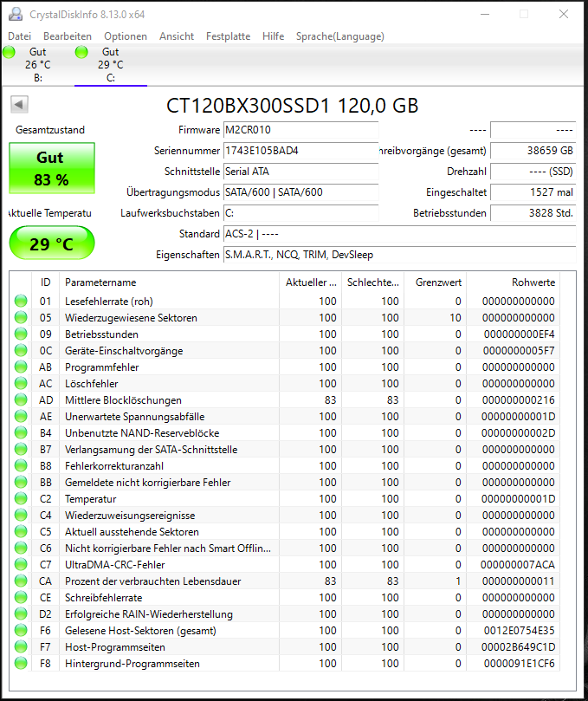
Task: Click status icon for Lesefehlerrate (roh)
Action: (x=21, y=302)
